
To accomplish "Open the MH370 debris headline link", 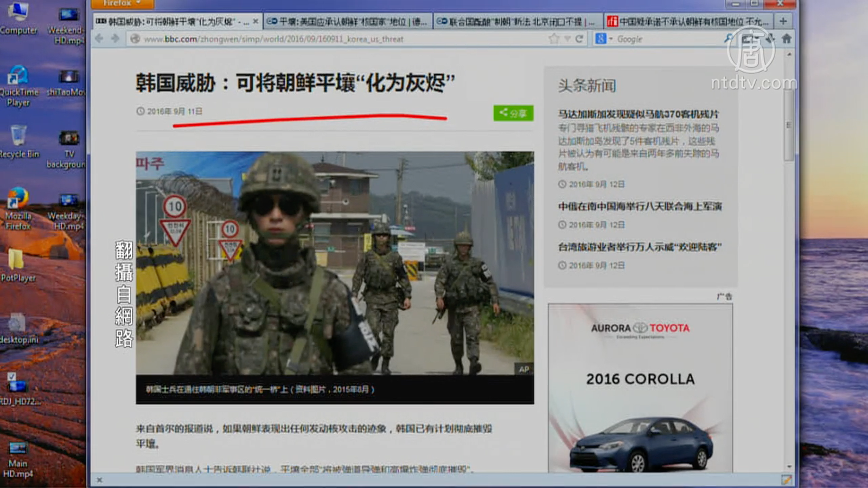I will pos(638,114).
